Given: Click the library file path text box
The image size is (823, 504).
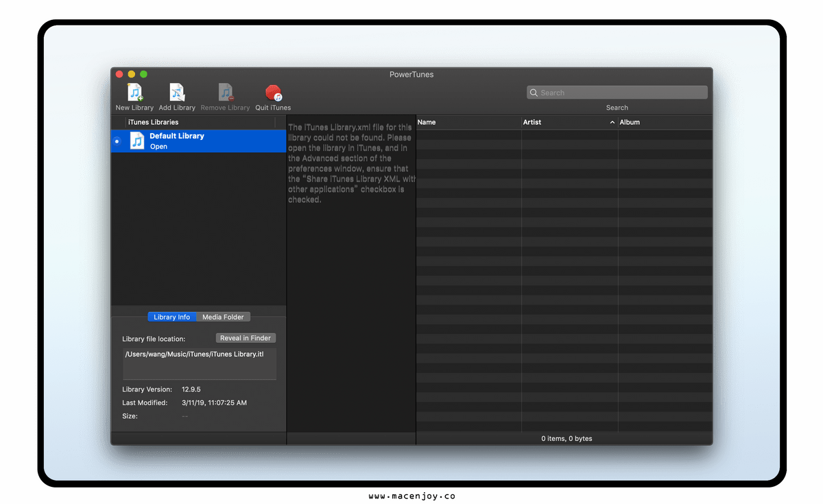Looking at the screenshot, I should [200, 363].
